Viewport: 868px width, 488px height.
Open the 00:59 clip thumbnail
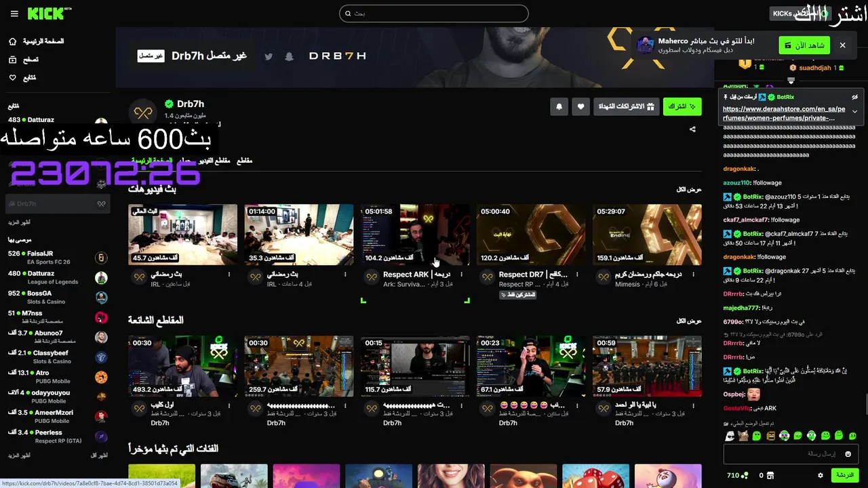(647, 366)
